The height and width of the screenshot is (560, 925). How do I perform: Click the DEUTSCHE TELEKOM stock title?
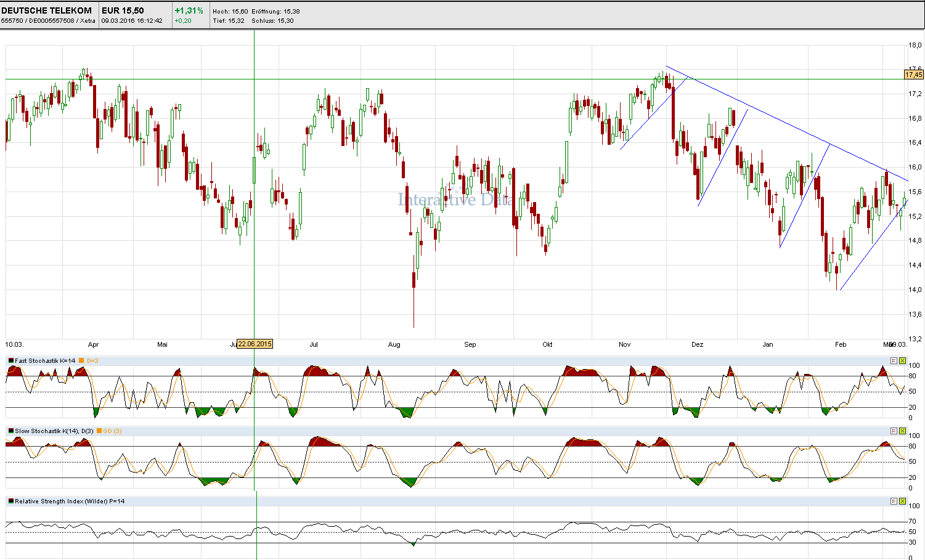(x=47, y=10)
